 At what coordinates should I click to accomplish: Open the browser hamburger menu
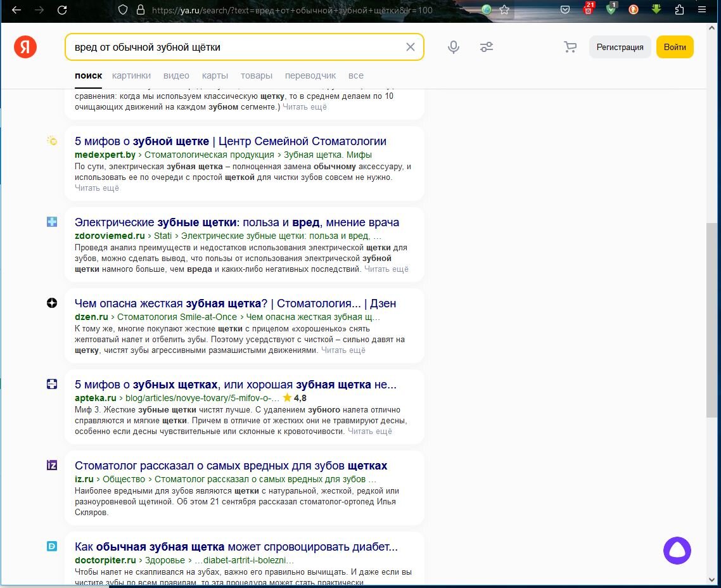(x=702, y=10)
